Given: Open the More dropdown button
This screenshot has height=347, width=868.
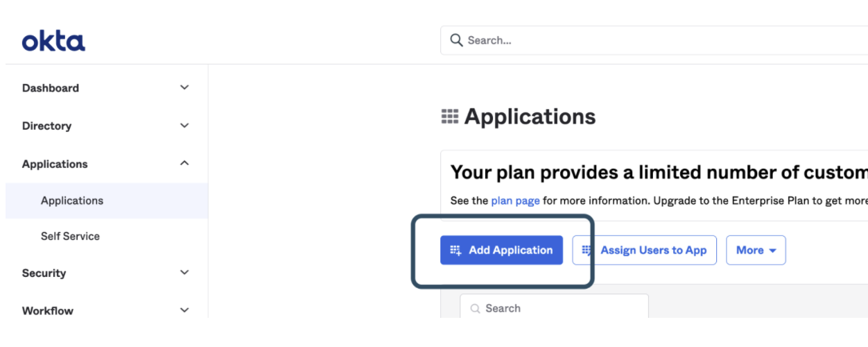Looking at the screenshot, I should [x=756, y=251].
